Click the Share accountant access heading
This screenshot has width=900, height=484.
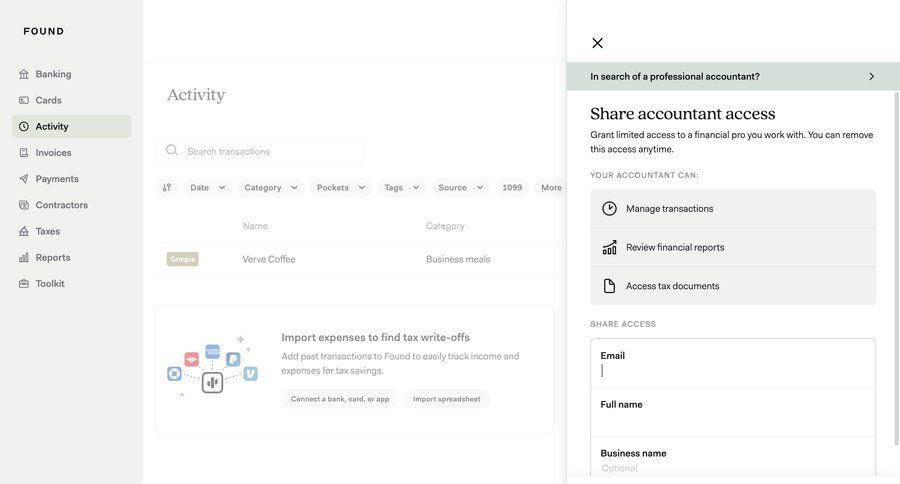tap(682, 114)
